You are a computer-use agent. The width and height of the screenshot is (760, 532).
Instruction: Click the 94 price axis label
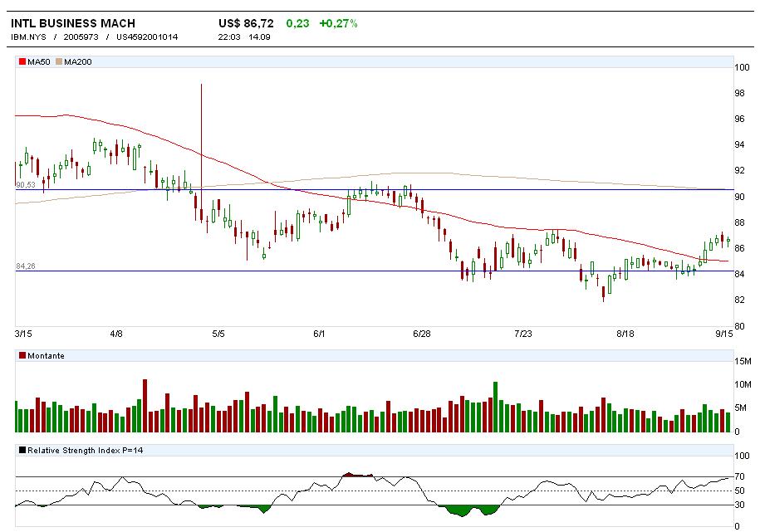(739, 144)
